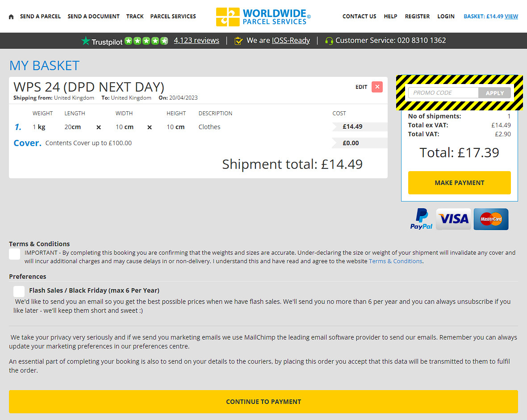Open Parcel Services menu

click(173, 17)
